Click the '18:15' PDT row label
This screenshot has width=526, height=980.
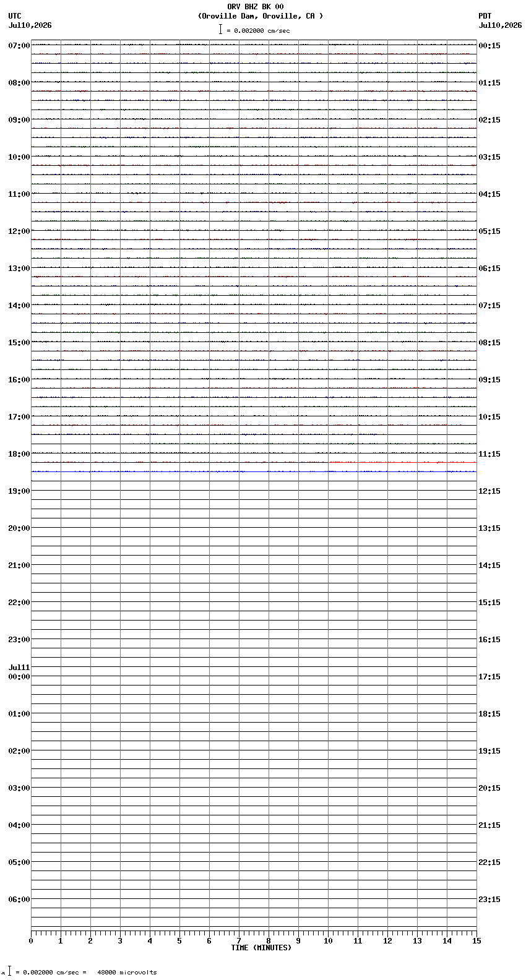click(489, 714)
